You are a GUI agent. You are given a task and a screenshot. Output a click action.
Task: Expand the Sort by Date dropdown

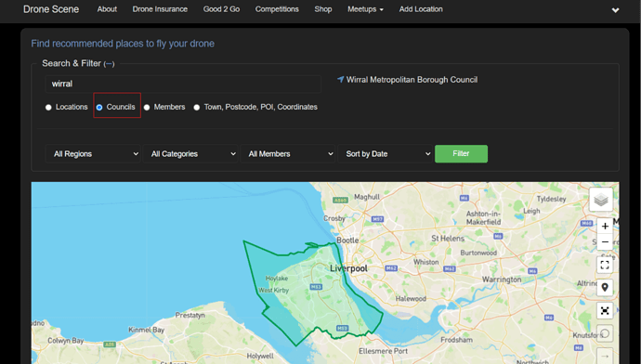point(386,154)
